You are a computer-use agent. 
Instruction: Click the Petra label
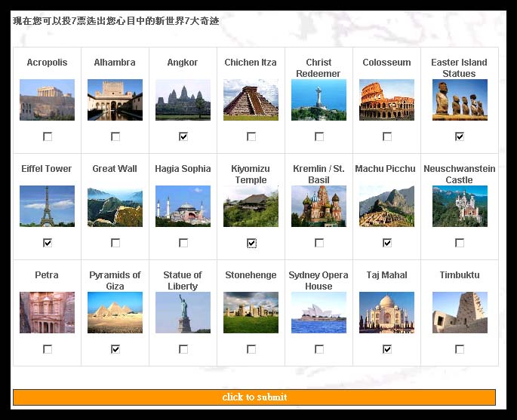click(x=47, y=275)
